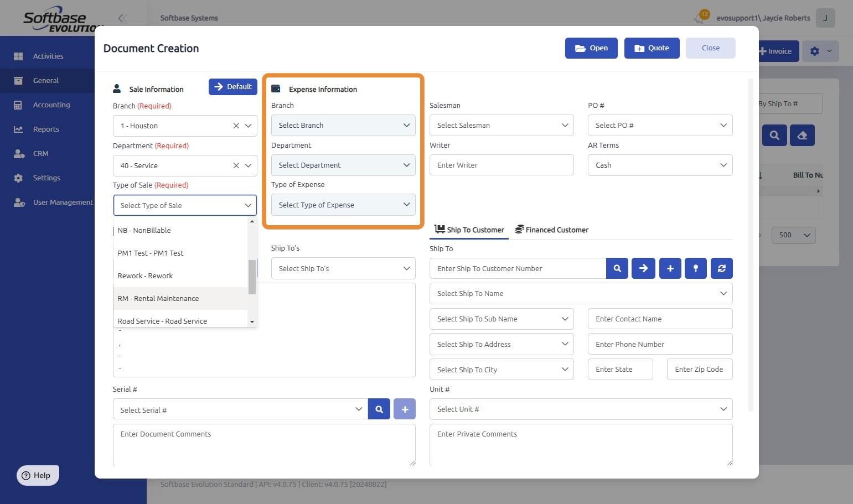Click the Open document button

(591, 48)
